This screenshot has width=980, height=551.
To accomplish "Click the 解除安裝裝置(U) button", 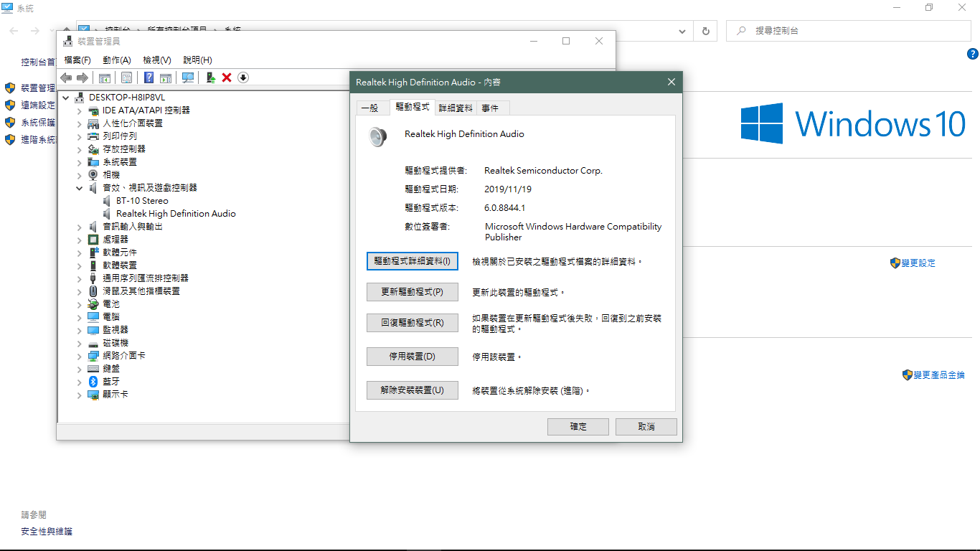I will tap(413, 390).
